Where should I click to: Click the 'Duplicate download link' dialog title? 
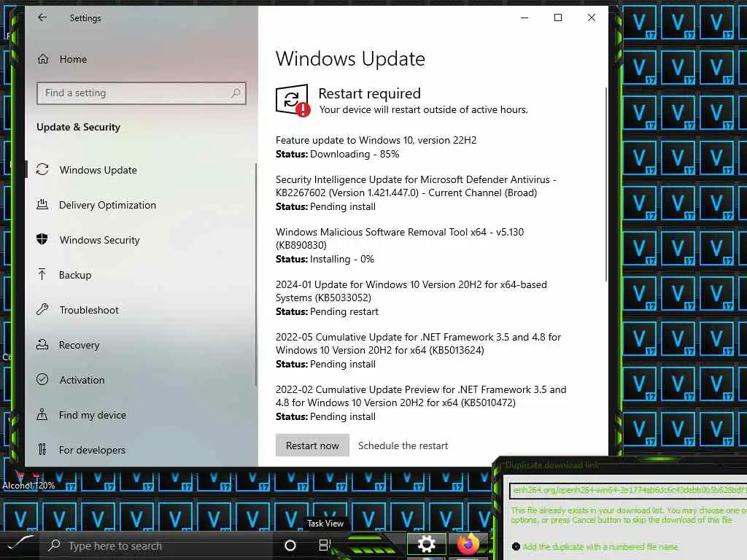552,465
